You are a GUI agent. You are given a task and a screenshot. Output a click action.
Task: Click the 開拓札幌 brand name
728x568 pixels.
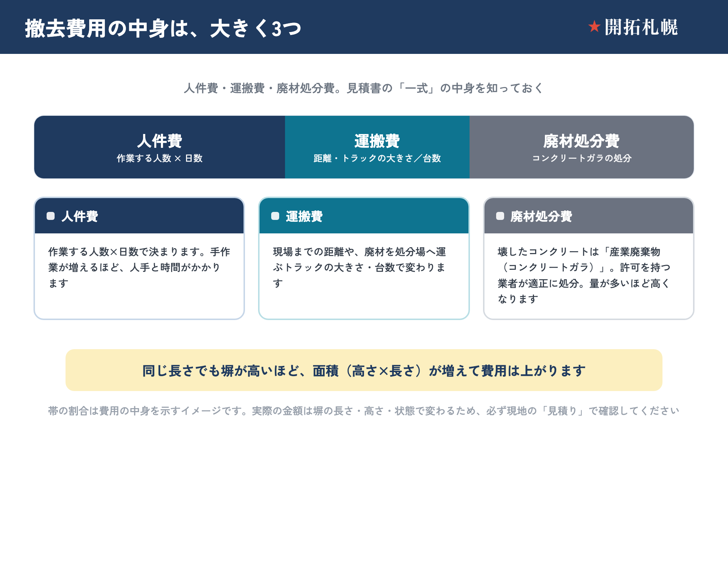(641, 27)
